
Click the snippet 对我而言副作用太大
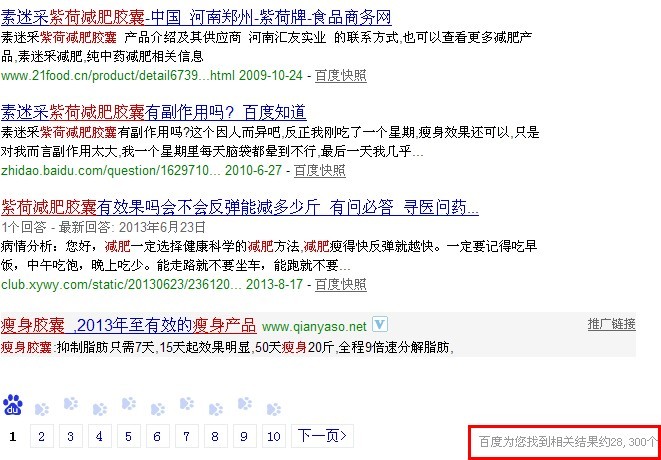pyautogui.click(x=212, y=151)
